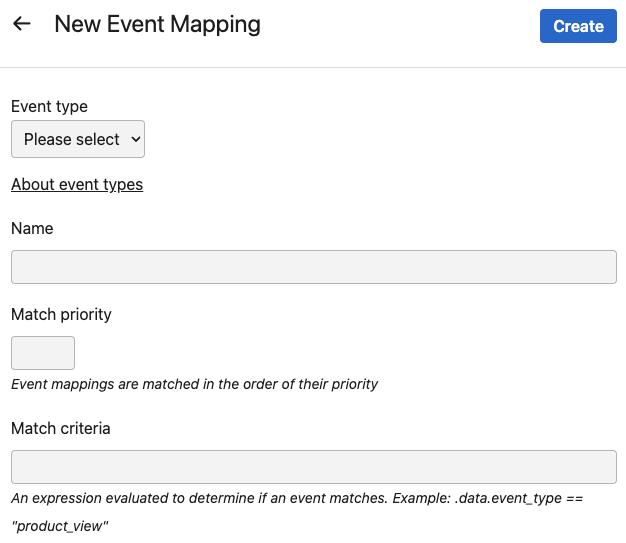Focus the Name input field
This screenshot has height=543, width=626.
314,267
